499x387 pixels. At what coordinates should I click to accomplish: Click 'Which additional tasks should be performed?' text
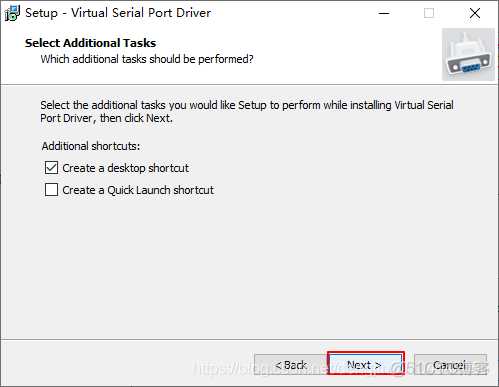pyautogui.click(x=147, y=59)
